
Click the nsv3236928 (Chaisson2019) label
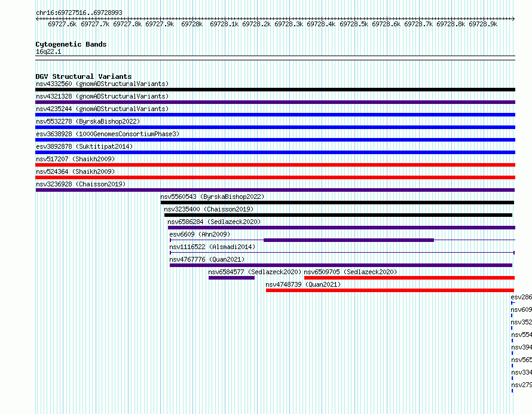[x=81, y=184]
